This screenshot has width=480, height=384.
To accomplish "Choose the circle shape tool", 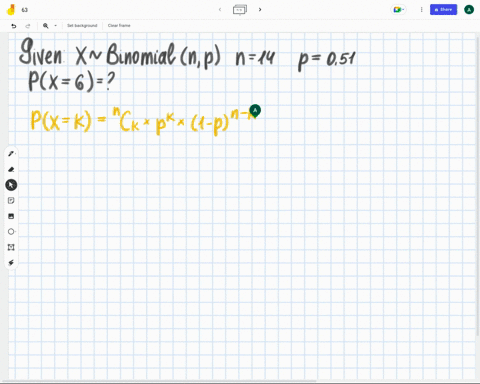I will [x=11, y=231].
